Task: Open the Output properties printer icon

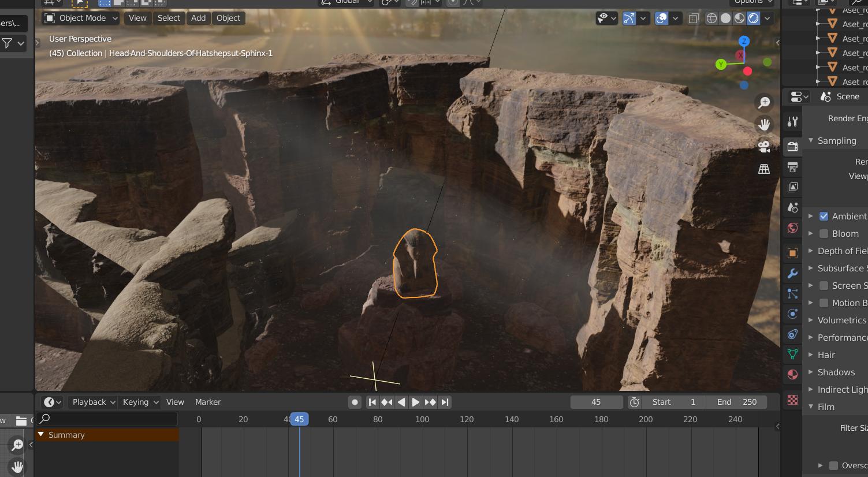Action: point(792,167)
